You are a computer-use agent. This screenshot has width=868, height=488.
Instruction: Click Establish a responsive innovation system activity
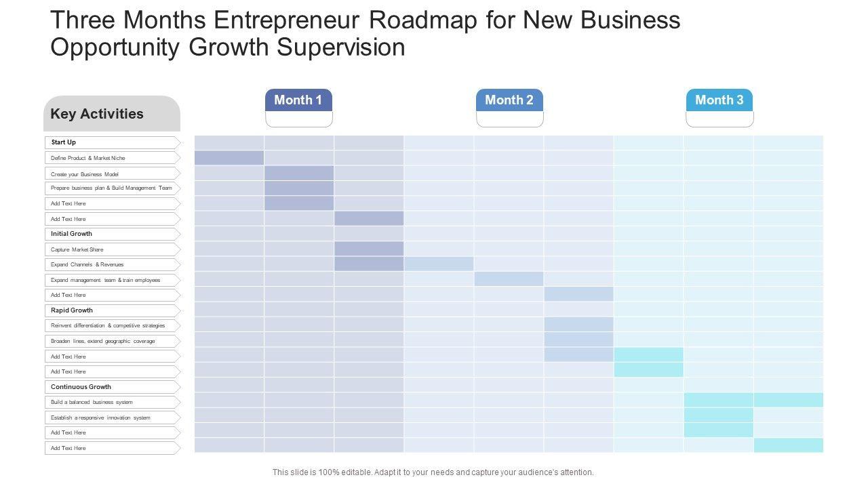[100, 418]
